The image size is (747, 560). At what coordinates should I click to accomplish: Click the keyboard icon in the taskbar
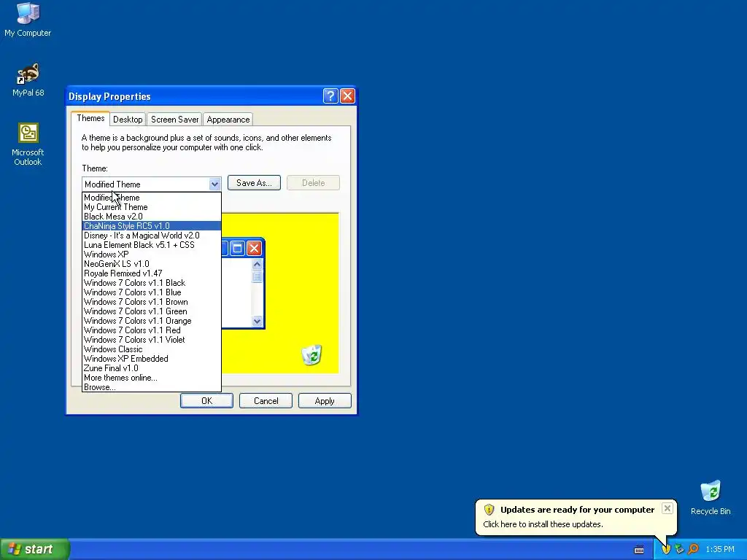639,550
